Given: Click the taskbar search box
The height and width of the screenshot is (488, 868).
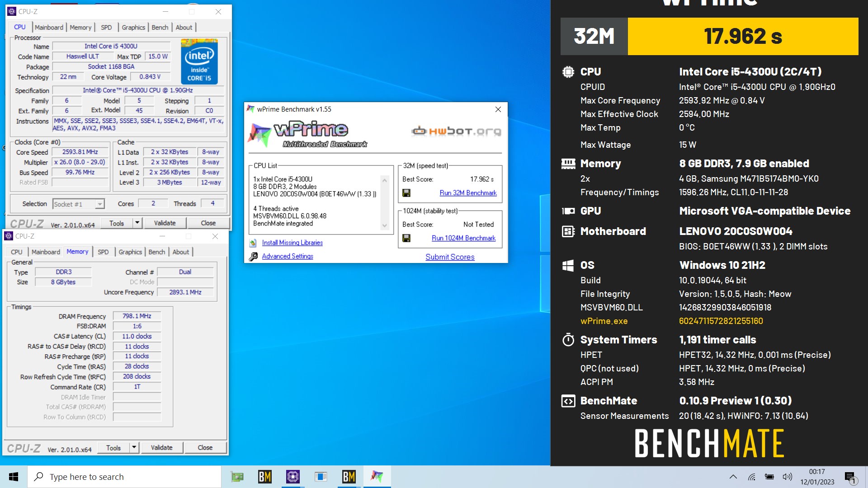Looking at the screenshot, I should (125, 477).
